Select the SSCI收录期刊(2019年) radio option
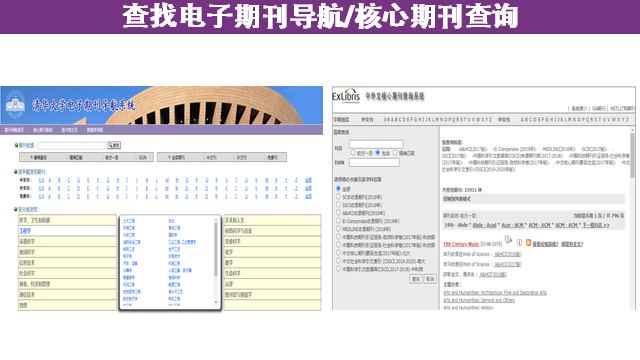This screenshot has width=640, height=360. [x=338, y=204]
